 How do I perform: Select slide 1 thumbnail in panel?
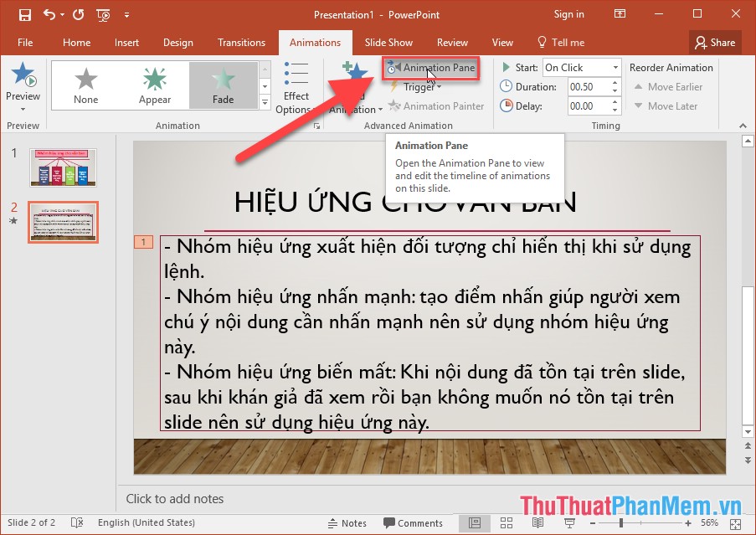coord(63,167)
